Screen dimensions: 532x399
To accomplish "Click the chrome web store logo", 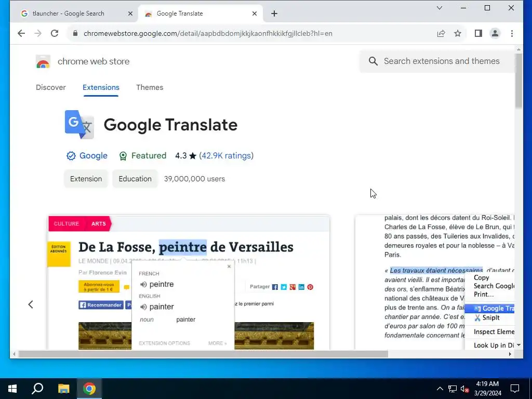I will [x=43, y=62].
